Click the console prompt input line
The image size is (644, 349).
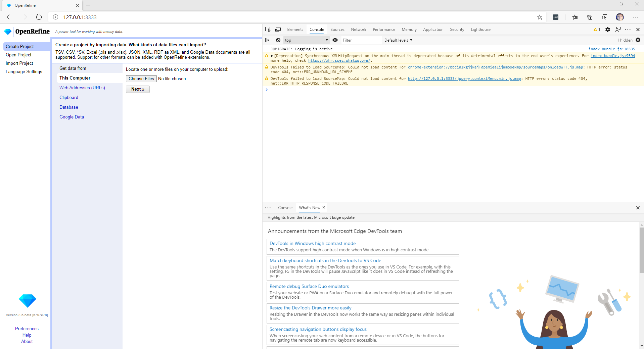point(453,90)
